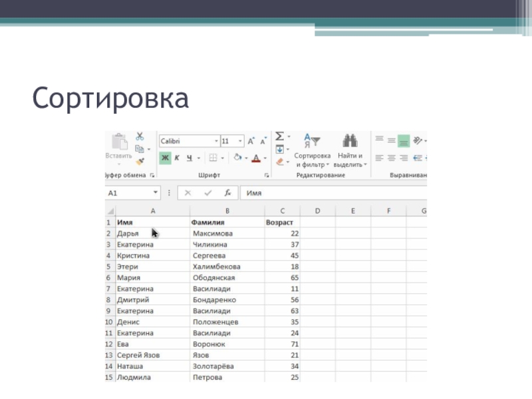Align cell text right

point(404,158)
